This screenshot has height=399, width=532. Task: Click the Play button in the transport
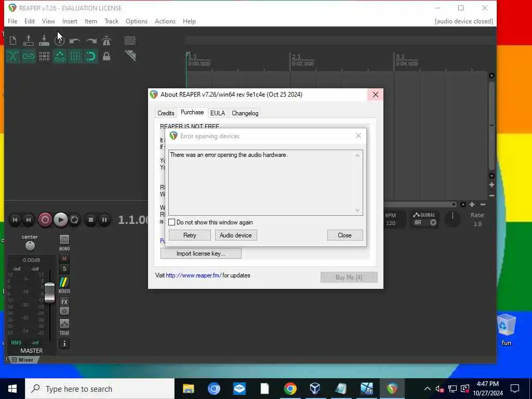pyautogui.click(x=61, y=220)
